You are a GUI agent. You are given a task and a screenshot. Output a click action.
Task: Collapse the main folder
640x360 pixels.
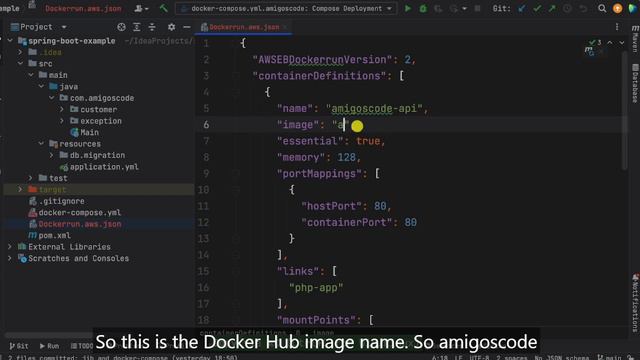pyautogui.click(x=31, y=75)
